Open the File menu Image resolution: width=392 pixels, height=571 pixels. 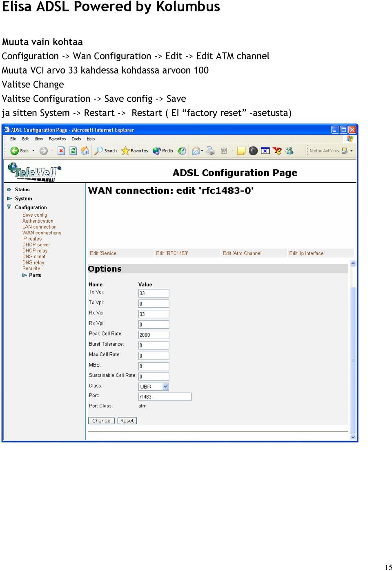13,139
